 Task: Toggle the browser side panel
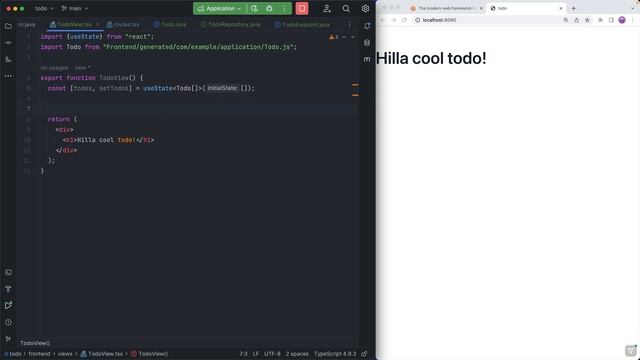pyautogui.click(x=611, y=20)
